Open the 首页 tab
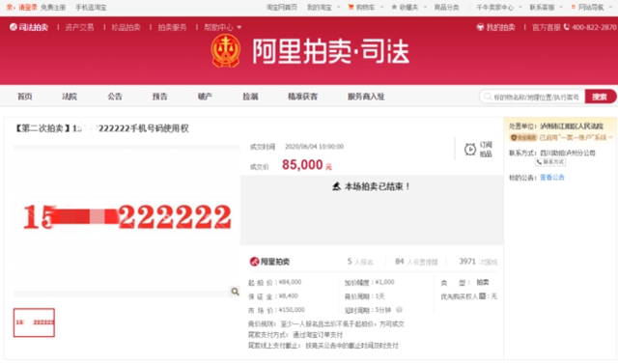Image resolution: width=618 pixels, height=364 pixels. tap(24, 97)
